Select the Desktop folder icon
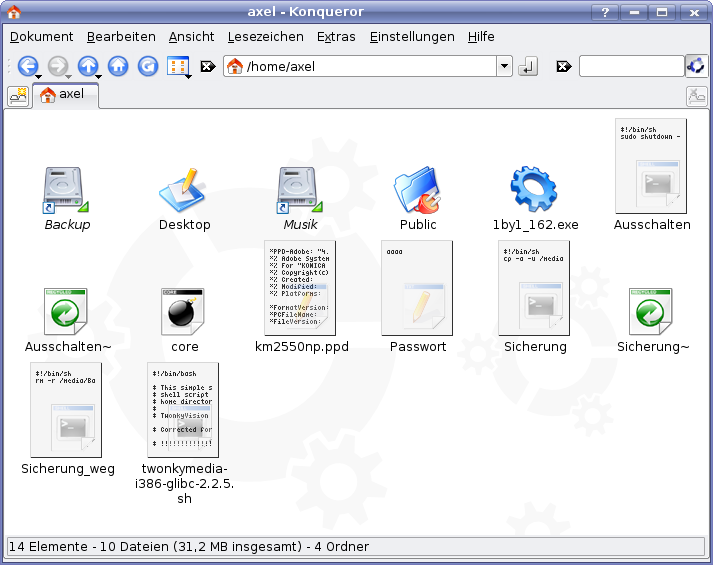Viewport: 713px width, 565px height. tap(184, 190)
